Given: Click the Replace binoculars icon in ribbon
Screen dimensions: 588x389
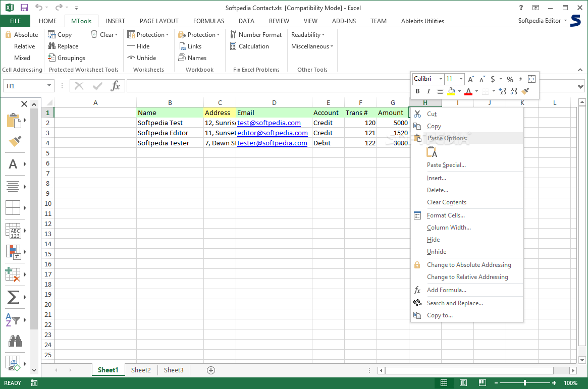Looking at the screenshot, I should pos(52,46).
